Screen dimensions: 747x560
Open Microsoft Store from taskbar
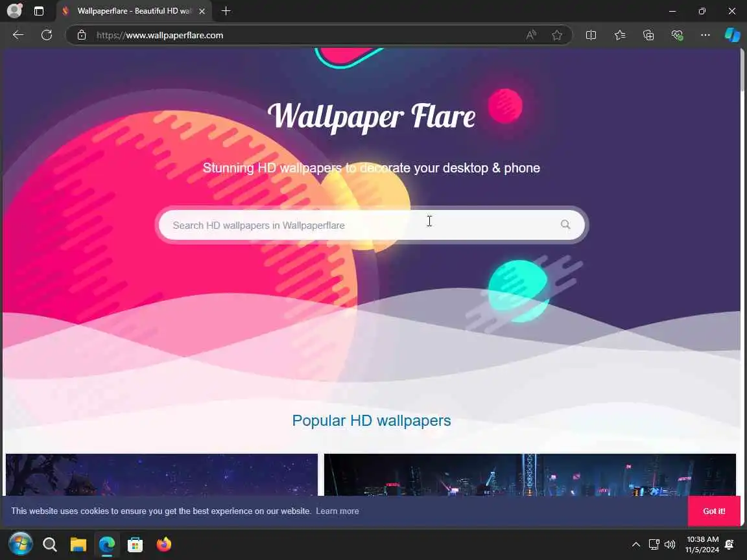tap(136, 544)
